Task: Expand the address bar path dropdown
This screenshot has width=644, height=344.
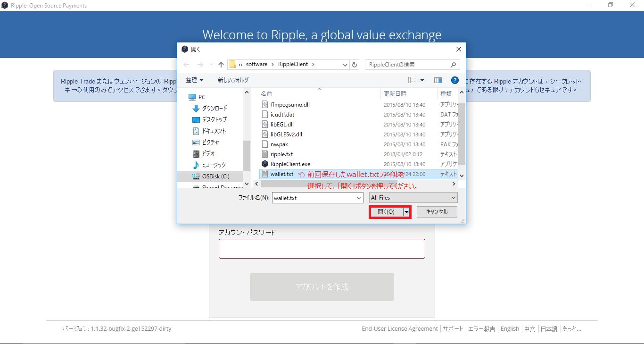Action: click(x=345, y=64)
